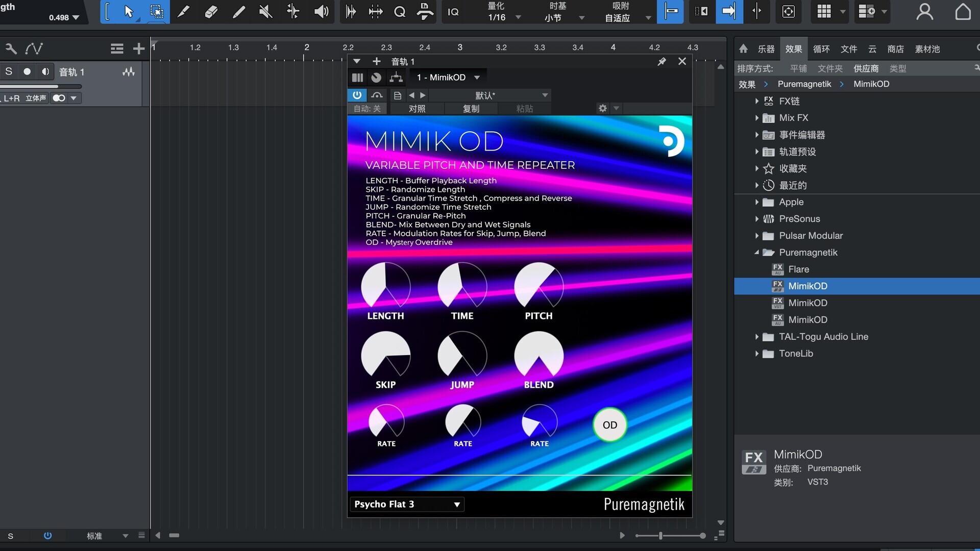The width and height of the screenshot is (980, 551).
Task: Add a new track with plus
Action: click(x=138, y=48)
